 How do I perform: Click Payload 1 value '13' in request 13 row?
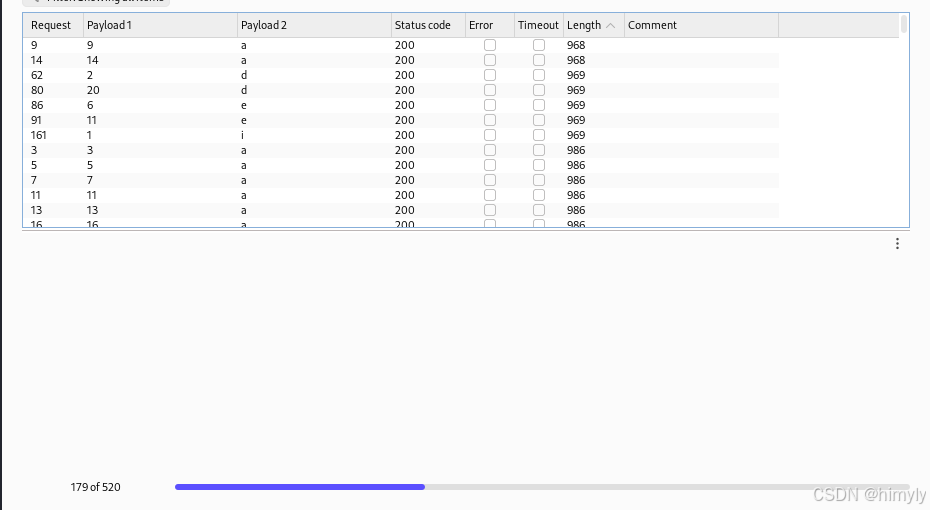[x=92, y=210]
